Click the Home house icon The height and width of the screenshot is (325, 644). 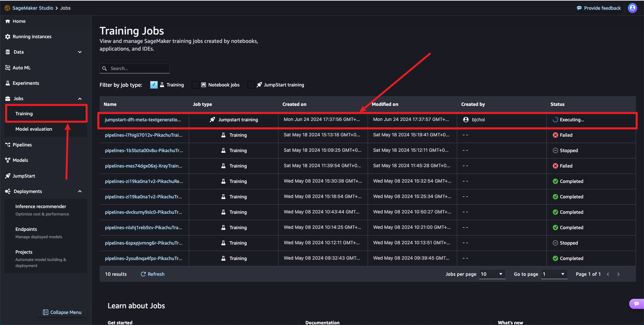pos(8,21)
